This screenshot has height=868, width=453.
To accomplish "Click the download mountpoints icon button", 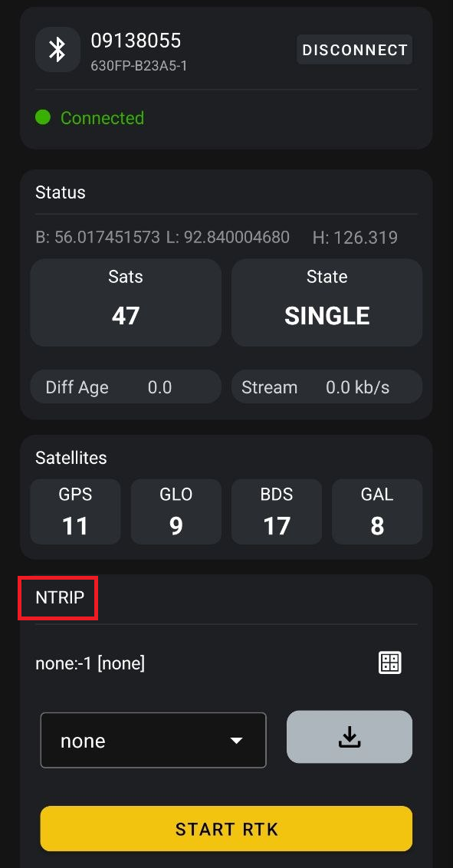I will click(350, 737).
